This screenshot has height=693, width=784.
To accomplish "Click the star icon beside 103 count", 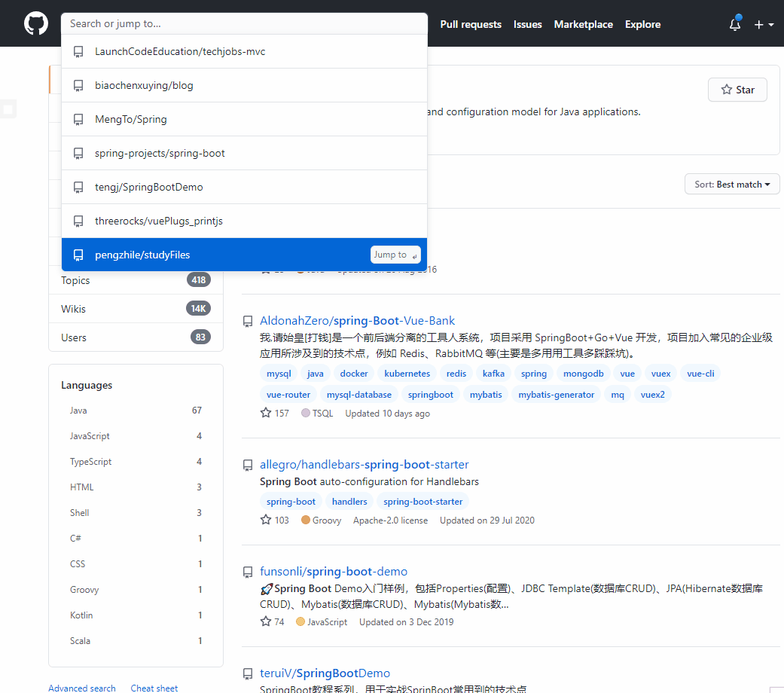I will tap(265, 520).
